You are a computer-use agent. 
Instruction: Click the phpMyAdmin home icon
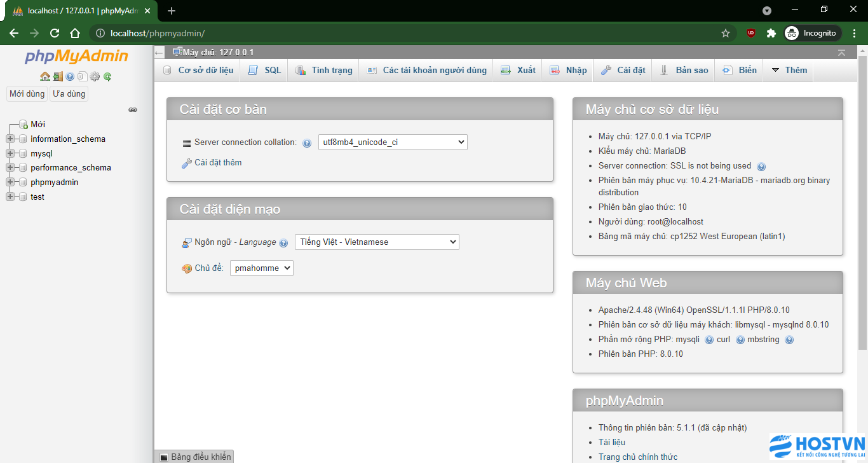click(x=44, y=76)
